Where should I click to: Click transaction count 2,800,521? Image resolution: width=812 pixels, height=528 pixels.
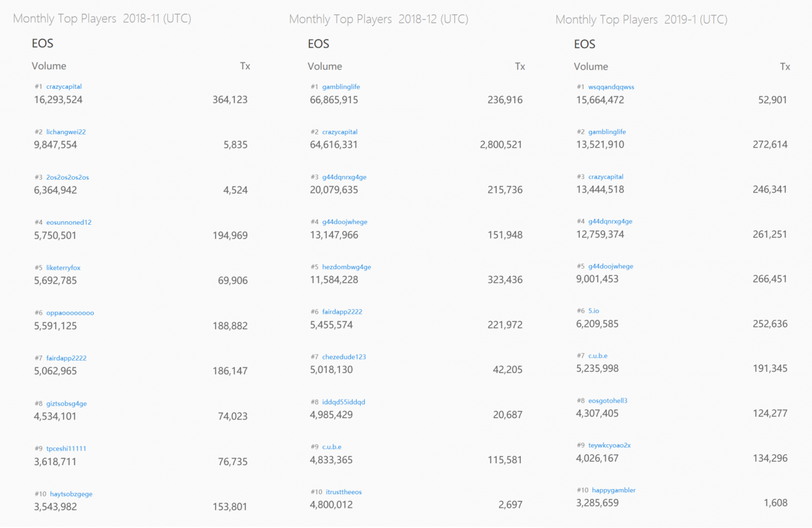click(501, 145)
